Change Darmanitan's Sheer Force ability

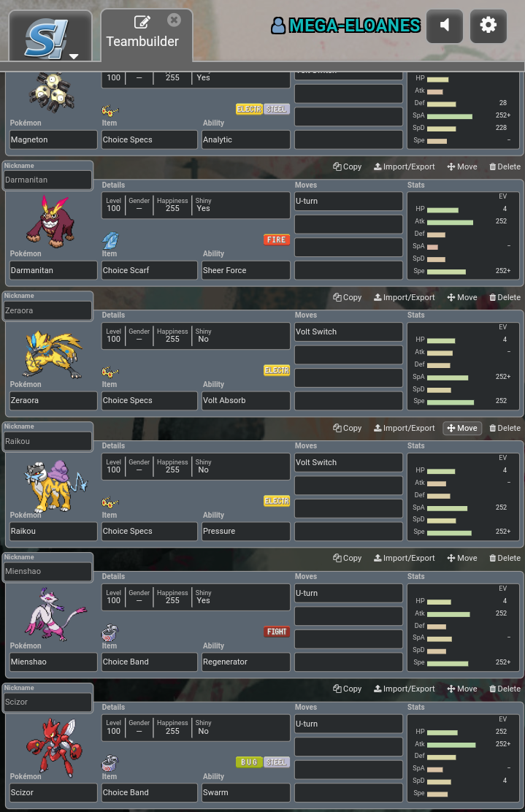(246, 270)
